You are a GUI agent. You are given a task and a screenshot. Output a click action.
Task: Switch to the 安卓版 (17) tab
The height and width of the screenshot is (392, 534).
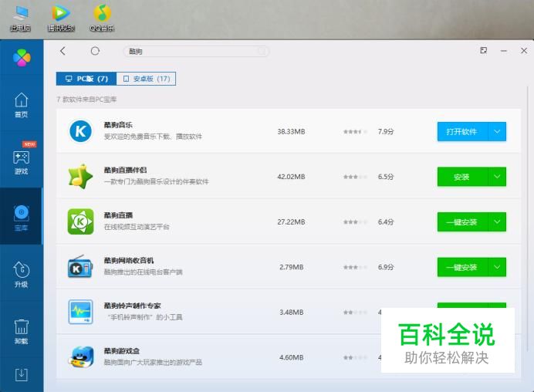pos(146,79)
